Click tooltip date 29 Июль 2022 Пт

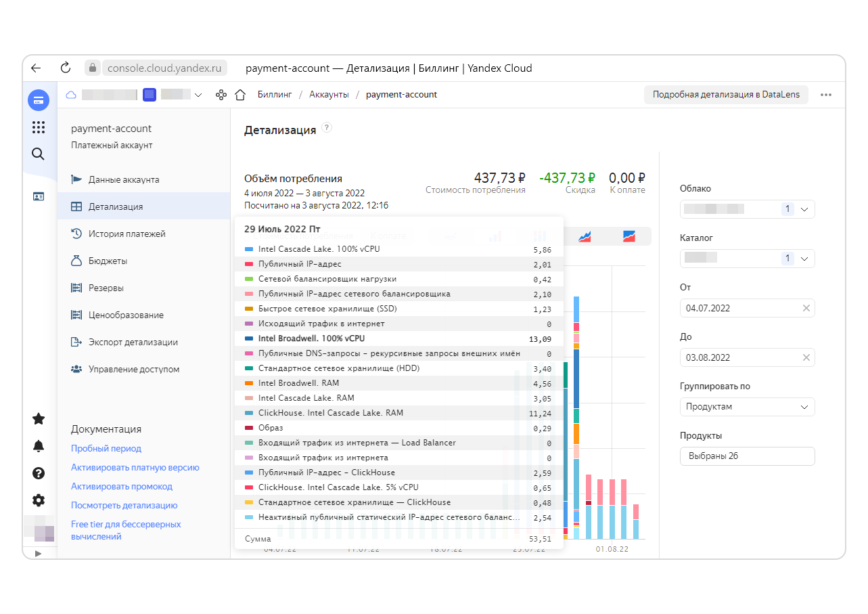[283, 229]
